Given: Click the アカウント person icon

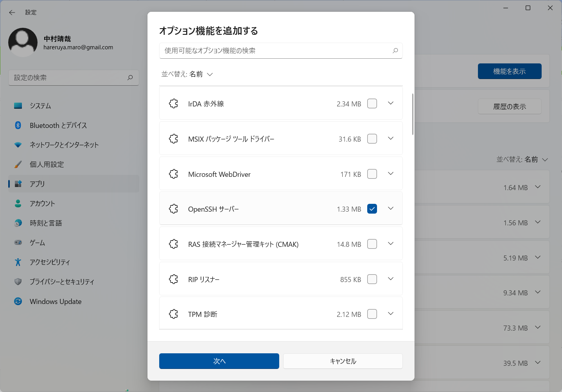Looking at the screenshot, I should (18, 203).
